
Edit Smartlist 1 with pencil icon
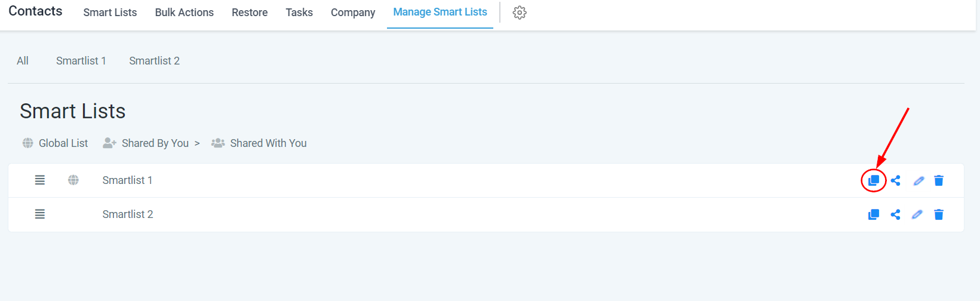click(918, 180)
